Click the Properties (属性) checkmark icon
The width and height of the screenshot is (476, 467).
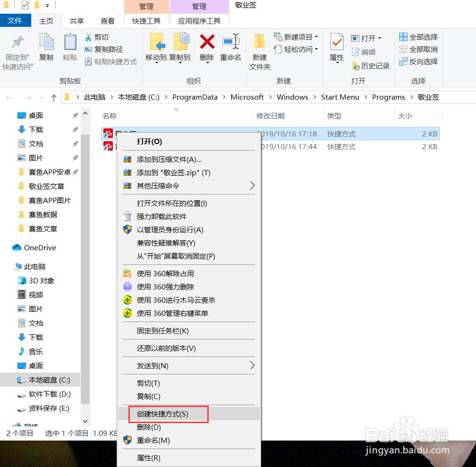pyautogui.click(x=337, y=42)
